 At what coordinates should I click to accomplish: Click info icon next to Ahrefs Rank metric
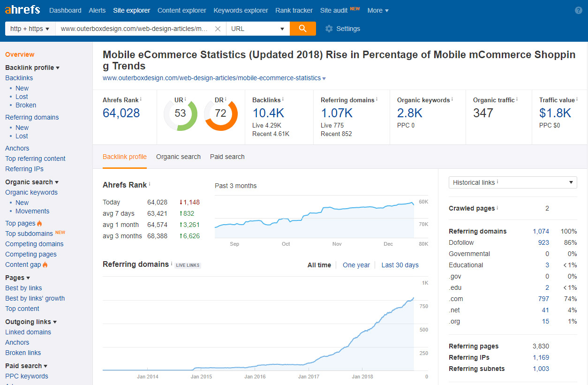(141, 99)
